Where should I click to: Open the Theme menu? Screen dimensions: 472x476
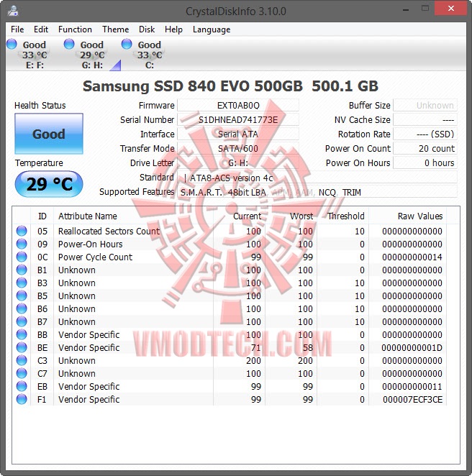coord(115,29)
